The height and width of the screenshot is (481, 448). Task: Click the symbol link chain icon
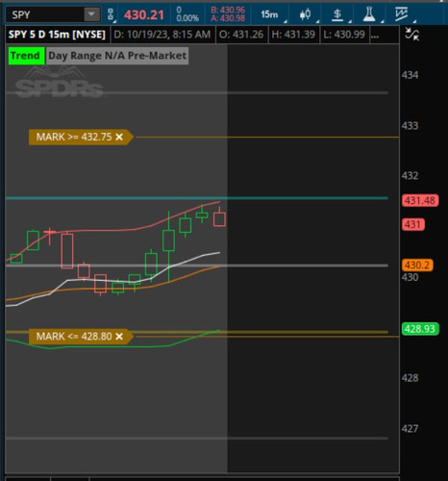[111, 14]
